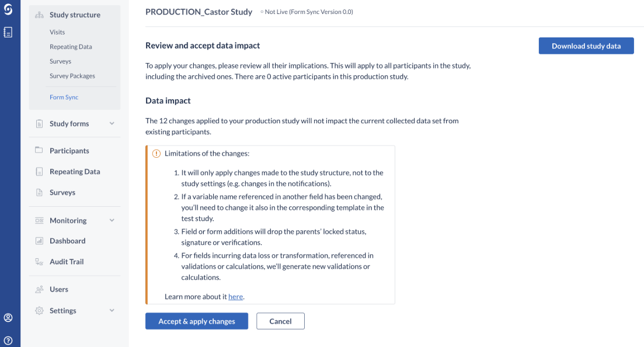
Task: Click the Dashboard chart icon
Action: tap(39, 241)
